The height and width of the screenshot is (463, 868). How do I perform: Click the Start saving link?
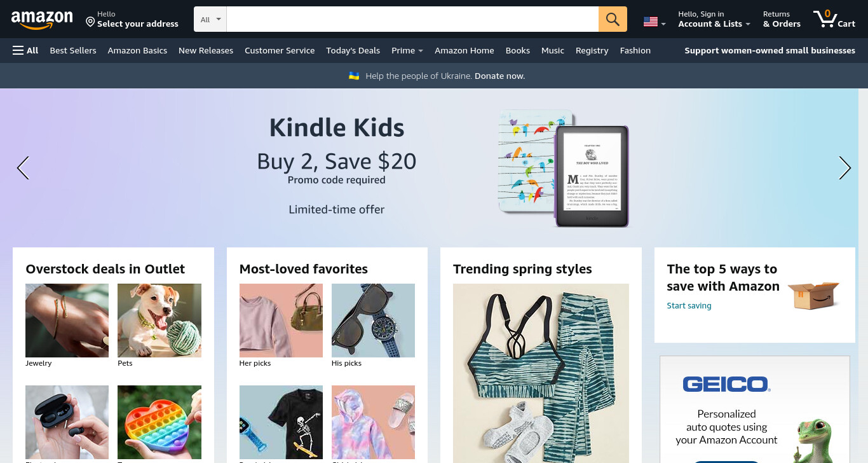click(x=689, y=306)
